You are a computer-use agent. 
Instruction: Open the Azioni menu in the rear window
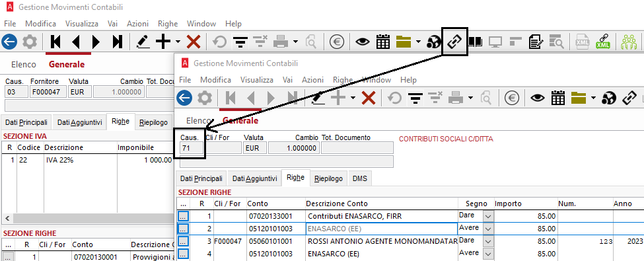(x=137, y=24)
